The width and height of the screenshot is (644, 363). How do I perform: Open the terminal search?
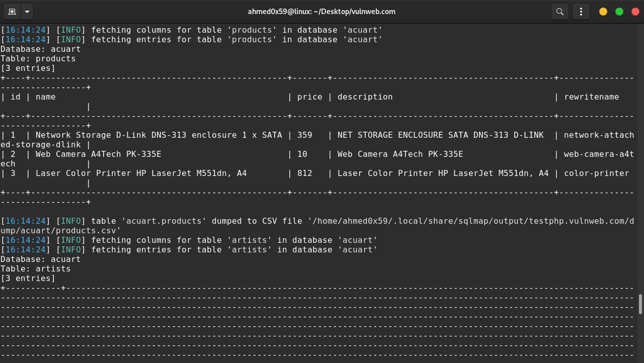[559, 11]
